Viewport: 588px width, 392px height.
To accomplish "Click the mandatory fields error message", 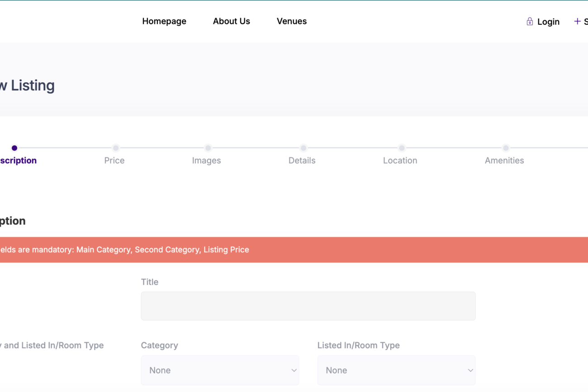I will 294,250.
